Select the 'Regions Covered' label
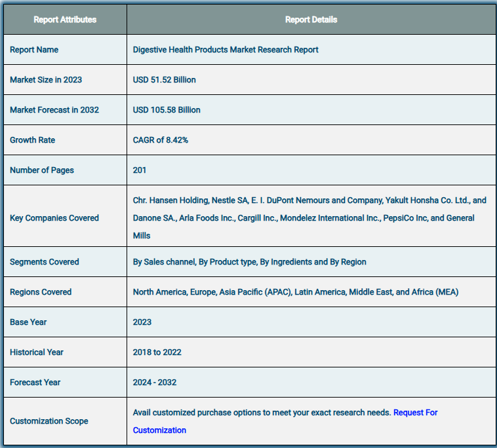The height and width of the screenshot is (448, 497). 41,292
